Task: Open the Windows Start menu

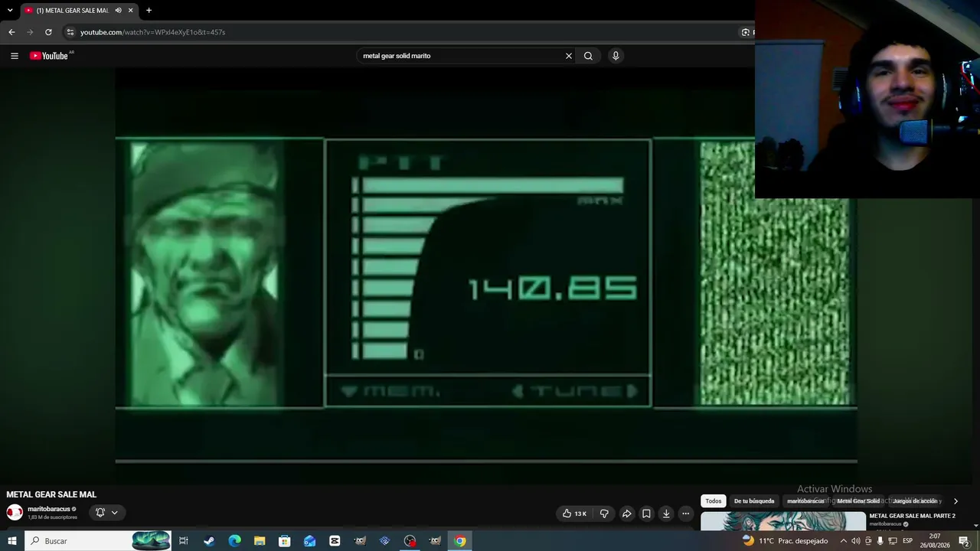Action: coord(11,541)
